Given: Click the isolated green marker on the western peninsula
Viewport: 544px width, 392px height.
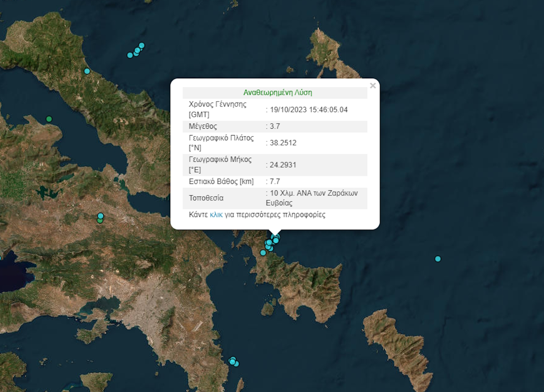Looking at the screenshot, I should 49,119.
